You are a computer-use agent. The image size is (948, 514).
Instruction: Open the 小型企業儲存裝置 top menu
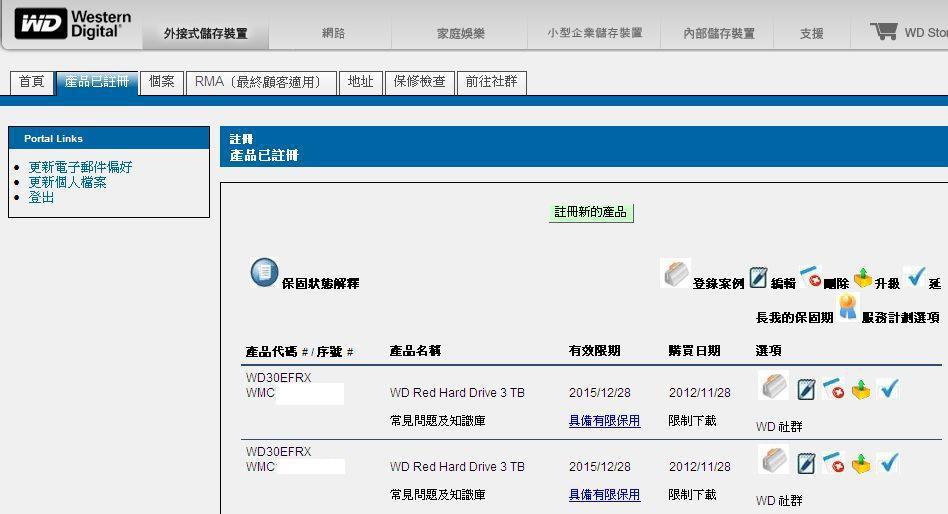point(594,33)
